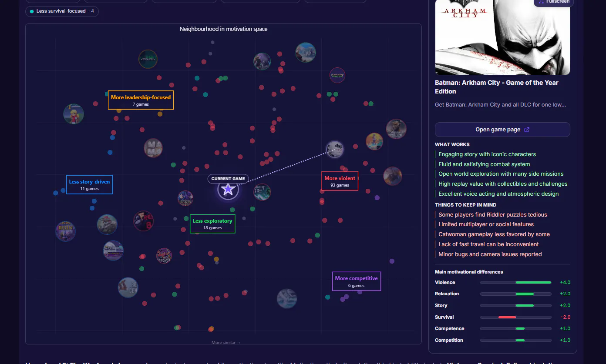606x364 pixels.
Task: Select the highlighted Batman thumbnail on the map
Action: (335, 149)
